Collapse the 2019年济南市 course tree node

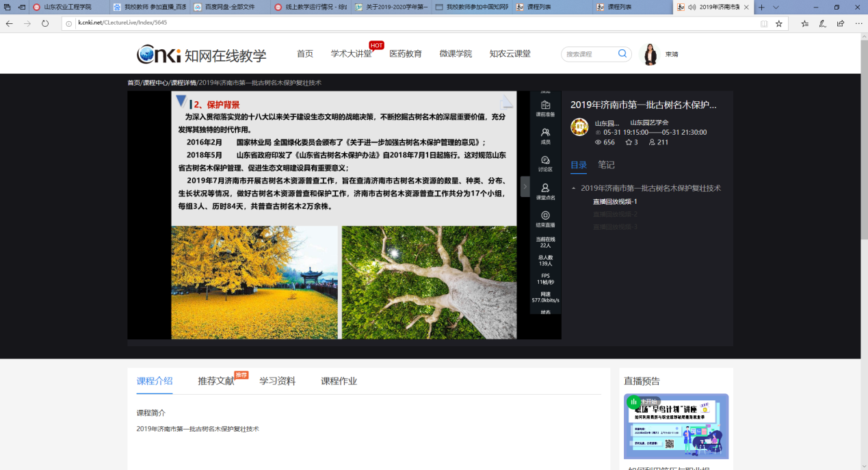click(x=573, y=188)
